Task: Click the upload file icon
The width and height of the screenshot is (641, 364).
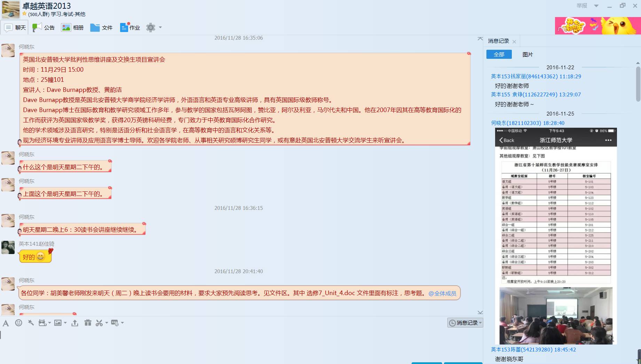Action: (x=75, y=323)
